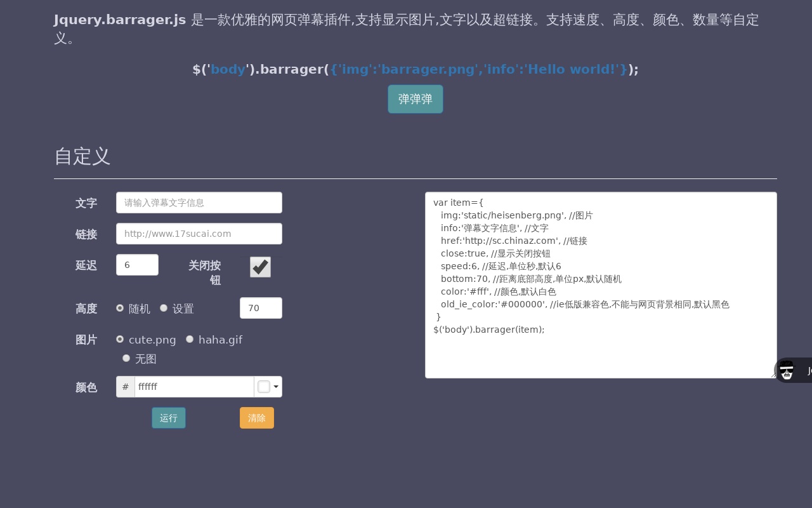Image resolution: width=812 pixels, height=508 pixels.
Task: Click the height value field showing 70
Action: 261,308
